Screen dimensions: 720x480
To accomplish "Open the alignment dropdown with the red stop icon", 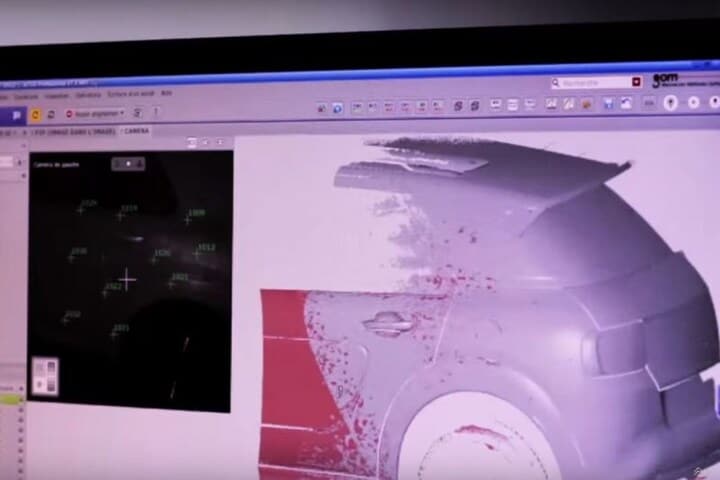I will (95, 113).
